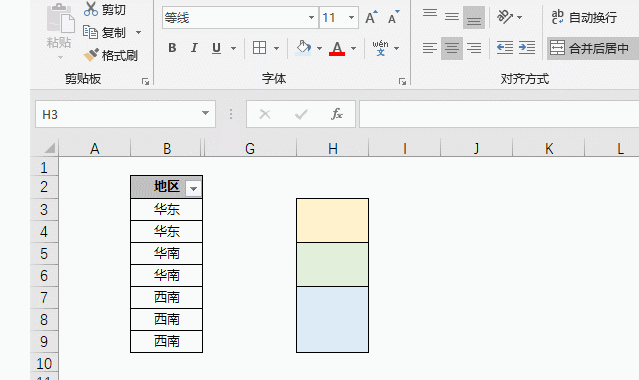The image size is (639, 380).
Task: Center text horizontally
Action: click(x=452, y=48)
